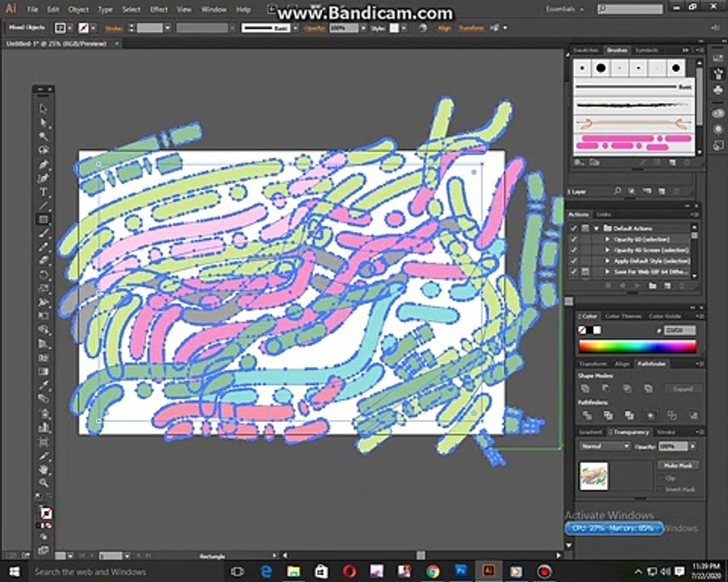Viewport: 728px width, 582px height.
Task: Open Brush Libraries menu in Brushes panel
Action: [579, 162]
